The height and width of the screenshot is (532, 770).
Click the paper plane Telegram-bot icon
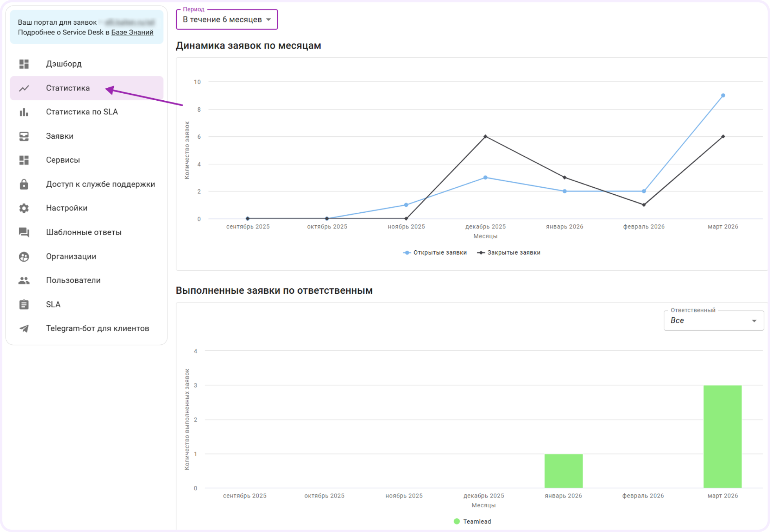point(24,328)
